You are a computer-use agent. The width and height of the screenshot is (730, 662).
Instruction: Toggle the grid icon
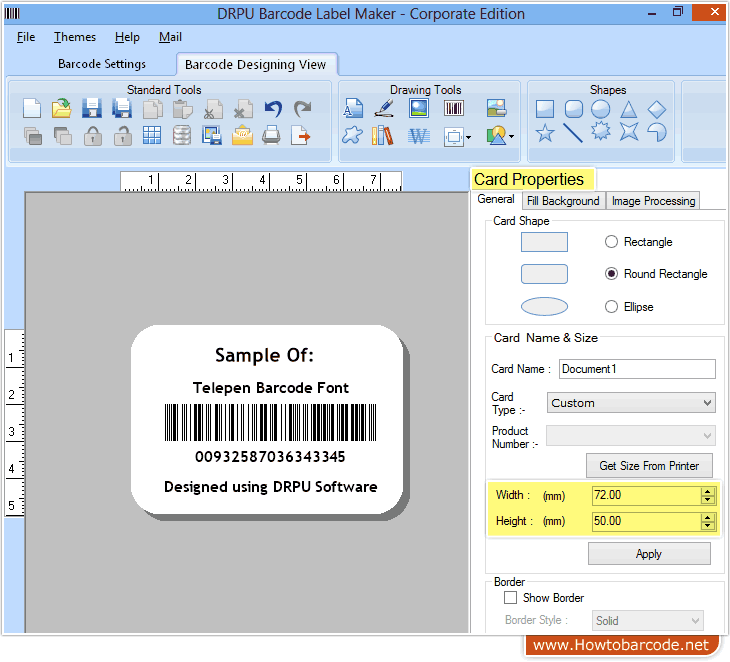[x=152, y=135]
